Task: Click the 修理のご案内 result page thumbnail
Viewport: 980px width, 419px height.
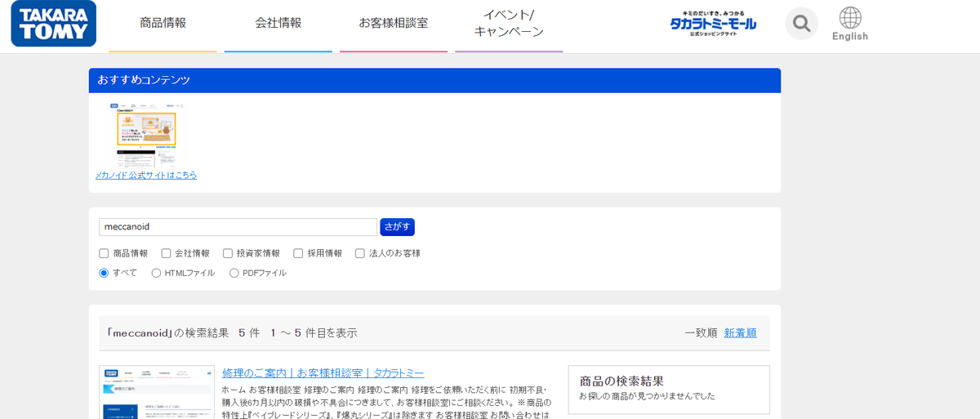Action: (x=157, y=393)
